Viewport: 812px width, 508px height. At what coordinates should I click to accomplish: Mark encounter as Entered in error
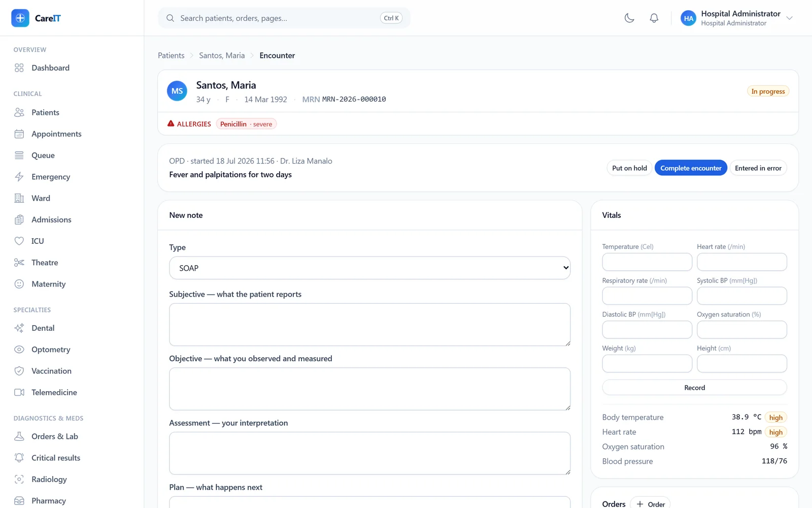coord(758,168)
